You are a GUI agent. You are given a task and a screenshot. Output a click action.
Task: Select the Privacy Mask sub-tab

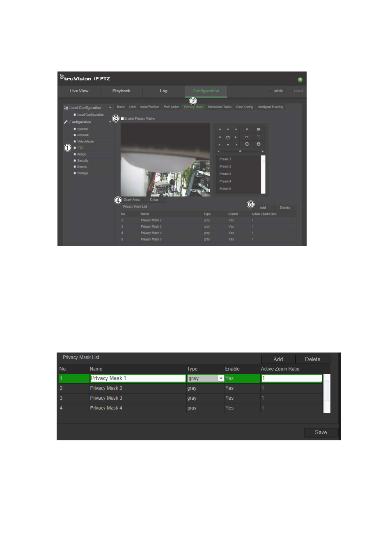pos(194,107)
